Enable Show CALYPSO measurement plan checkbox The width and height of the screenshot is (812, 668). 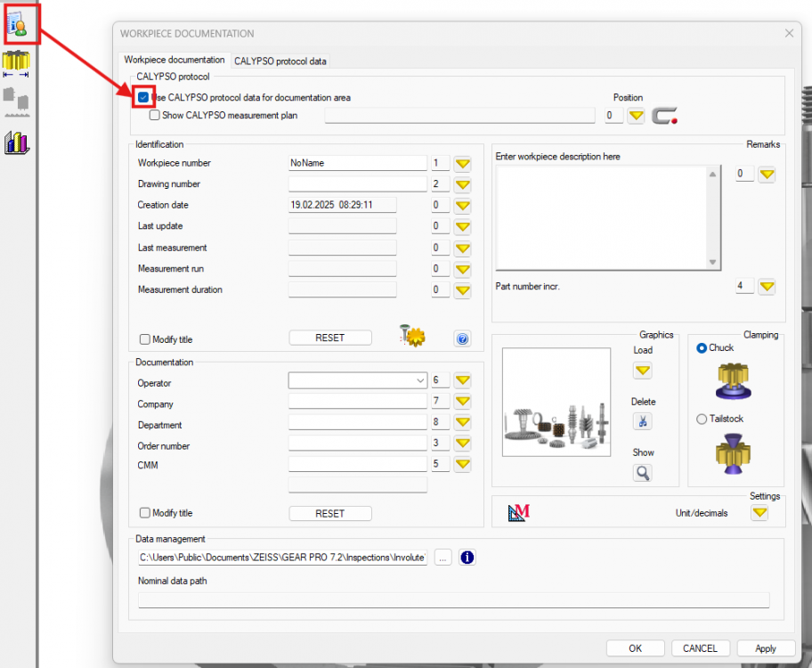point(155,115)
